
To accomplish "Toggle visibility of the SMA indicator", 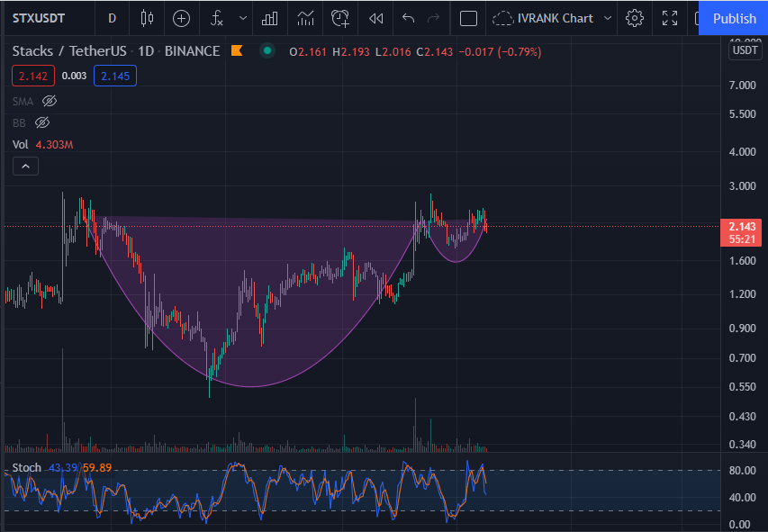I will tap(50, 102).
